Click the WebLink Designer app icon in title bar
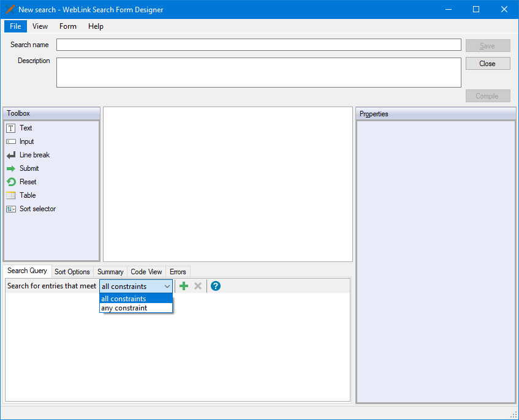 10,9
